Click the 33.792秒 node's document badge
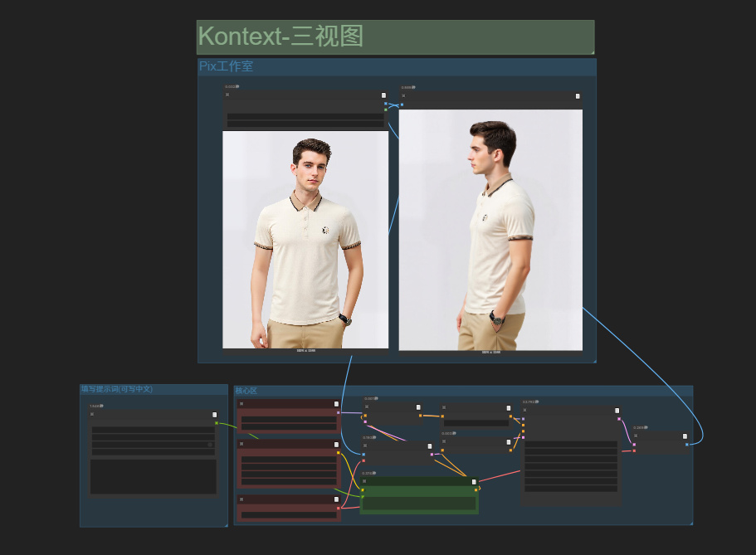 pyautogui.click(x=617, y=411)
